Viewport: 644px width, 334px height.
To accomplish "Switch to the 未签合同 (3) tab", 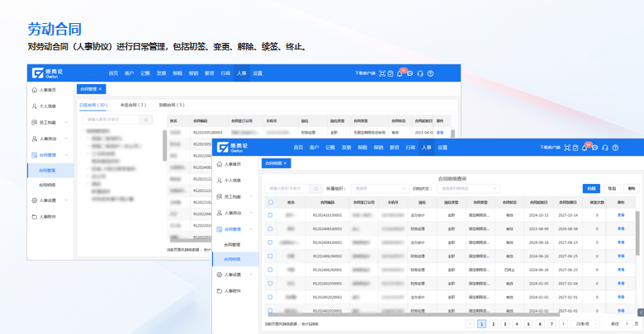I will click(x=133, y=106).
